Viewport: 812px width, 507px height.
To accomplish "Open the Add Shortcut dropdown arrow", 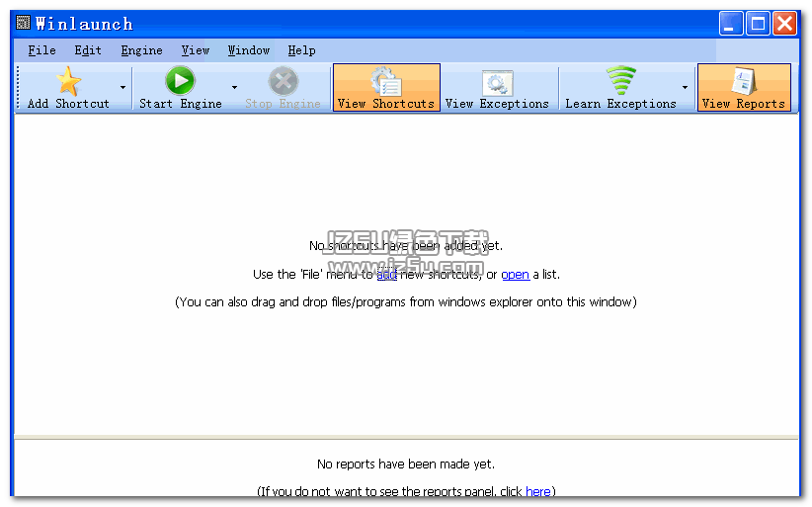I will 122,88.
